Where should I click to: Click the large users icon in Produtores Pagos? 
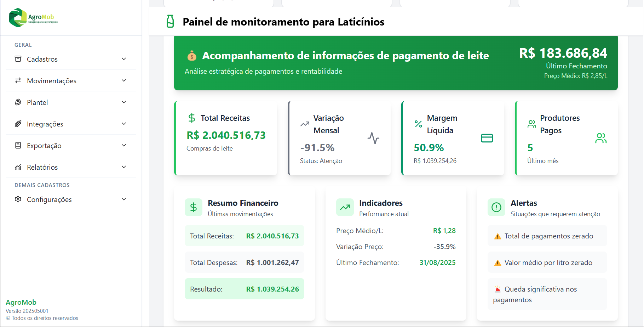click(x=601, y=138)
